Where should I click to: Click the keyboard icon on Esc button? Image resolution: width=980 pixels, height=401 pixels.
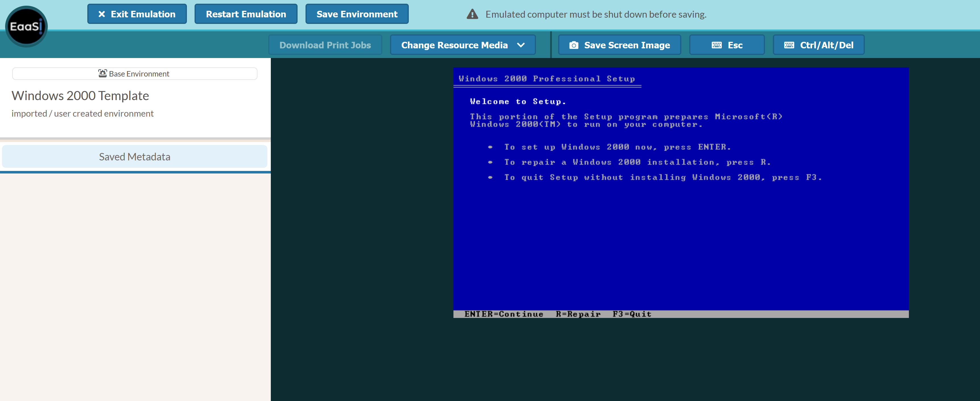point(716,45)
